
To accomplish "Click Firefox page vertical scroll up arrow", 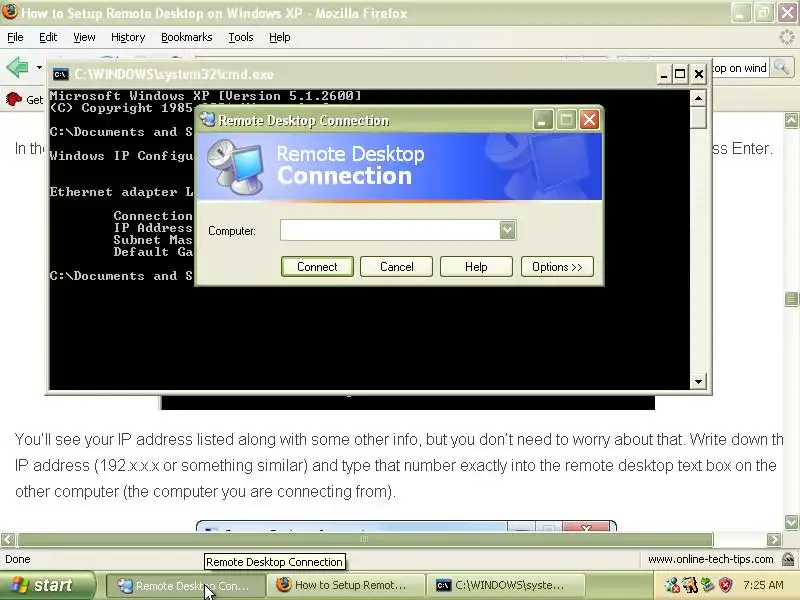I will [791, 120].
